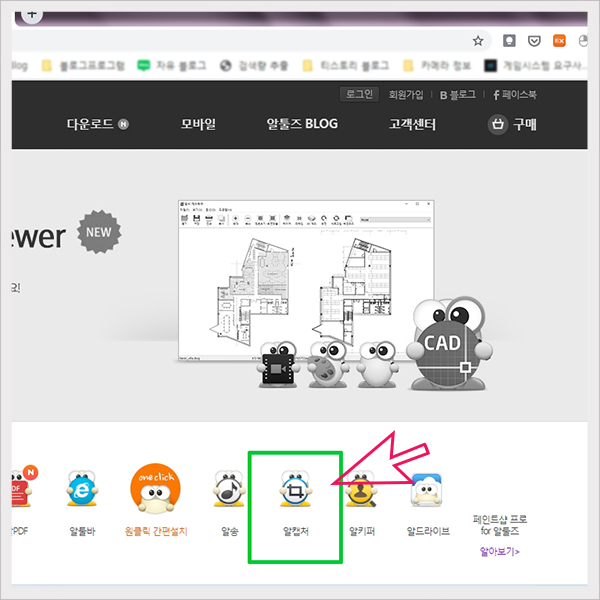Click the Pocket extension icon

(x=534, y=41)
